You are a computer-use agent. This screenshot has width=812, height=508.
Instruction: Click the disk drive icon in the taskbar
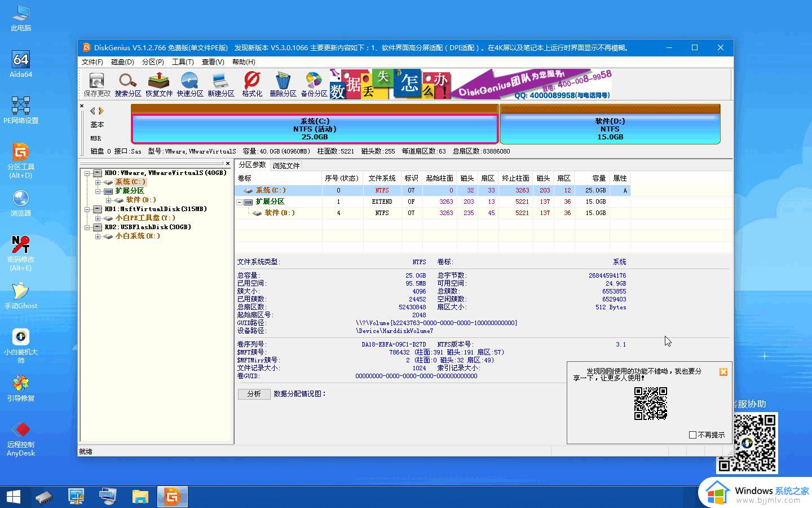[44, 497]
